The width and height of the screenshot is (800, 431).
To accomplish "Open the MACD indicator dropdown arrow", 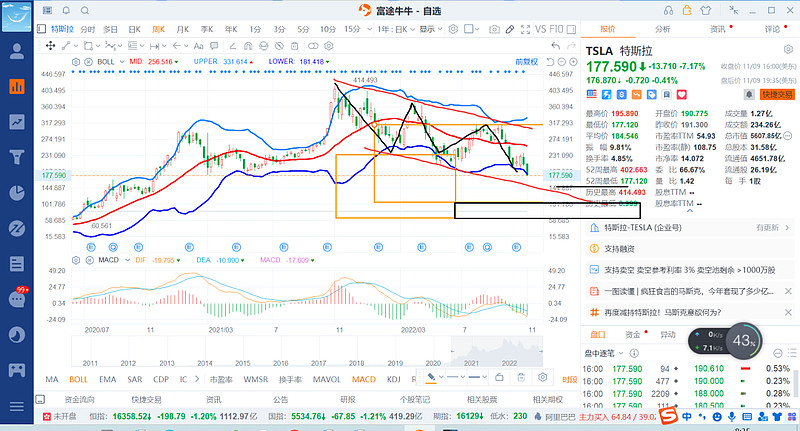I will (x=127, y=260).
